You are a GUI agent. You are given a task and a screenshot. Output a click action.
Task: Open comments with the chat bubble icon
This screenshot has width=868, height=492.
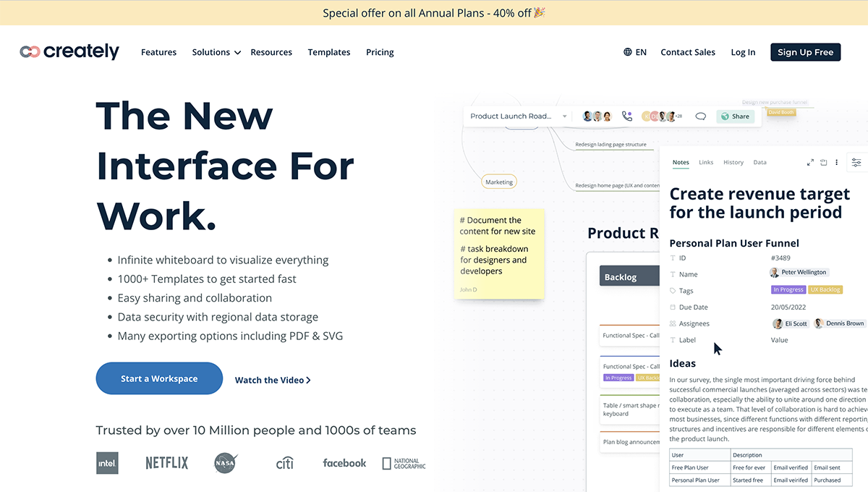pos(700,116)
